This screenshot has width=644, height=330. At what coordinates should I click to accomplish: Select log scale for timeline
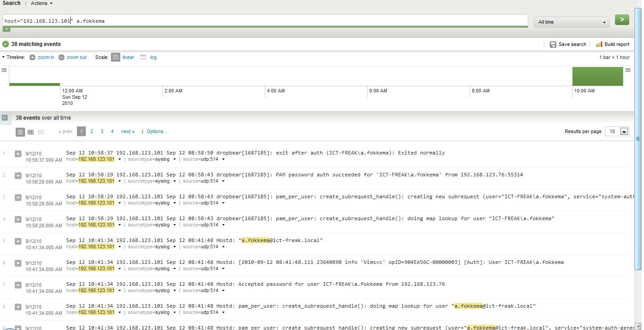click(144, 58)
